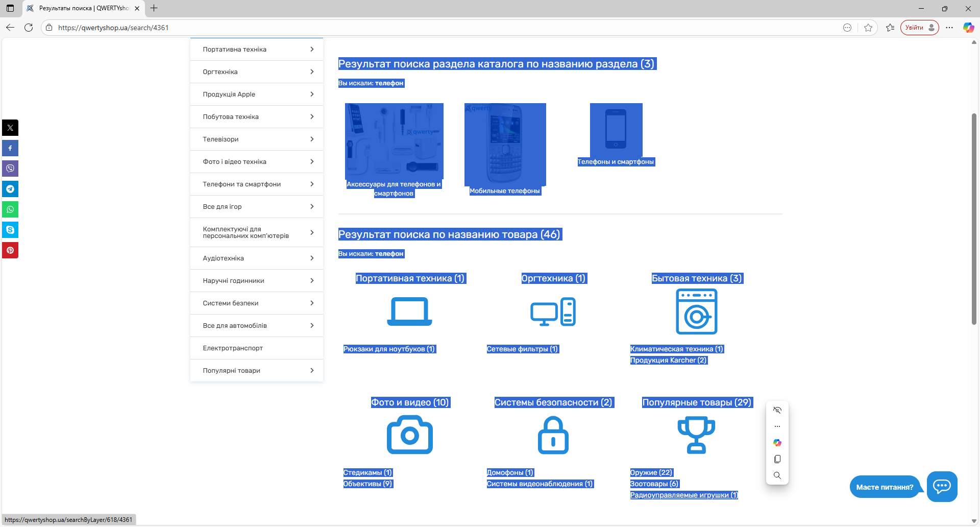Expand the Продукція Apple category chevron

click(x=312, y=94)
